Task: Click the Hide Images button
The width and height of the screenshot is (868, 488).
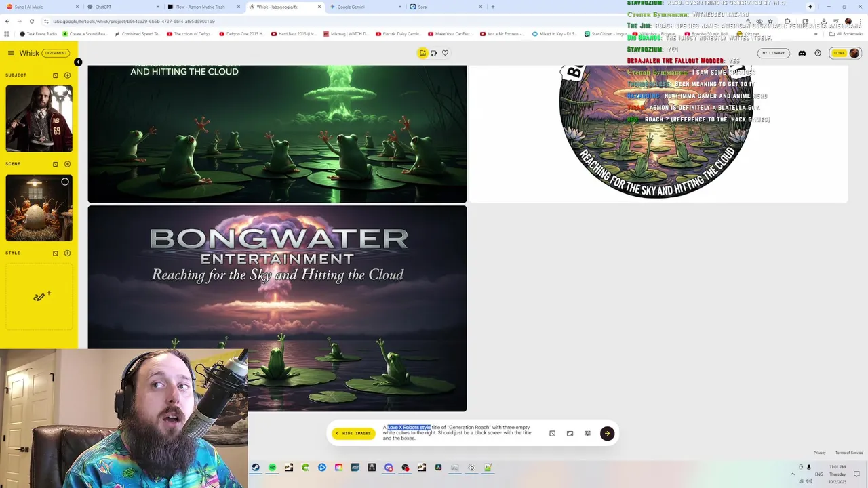Action: point(353,433)
